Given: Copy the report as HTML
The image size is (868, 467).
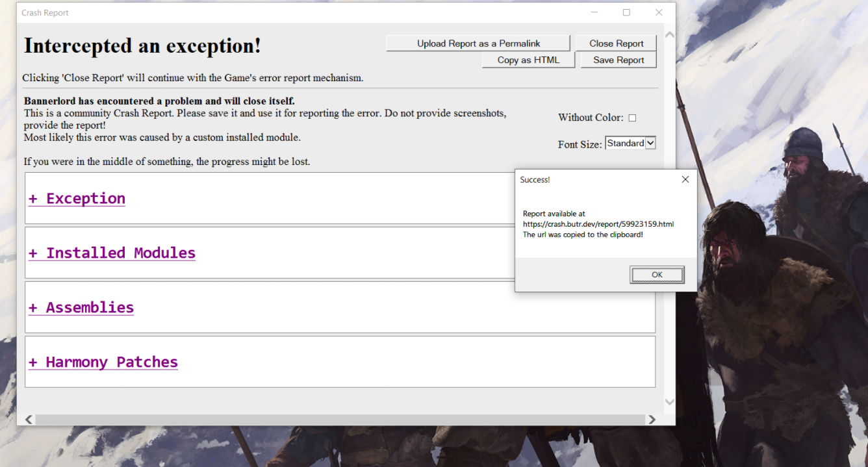Looking at the screenshot, I should click(x=528, y=60).
